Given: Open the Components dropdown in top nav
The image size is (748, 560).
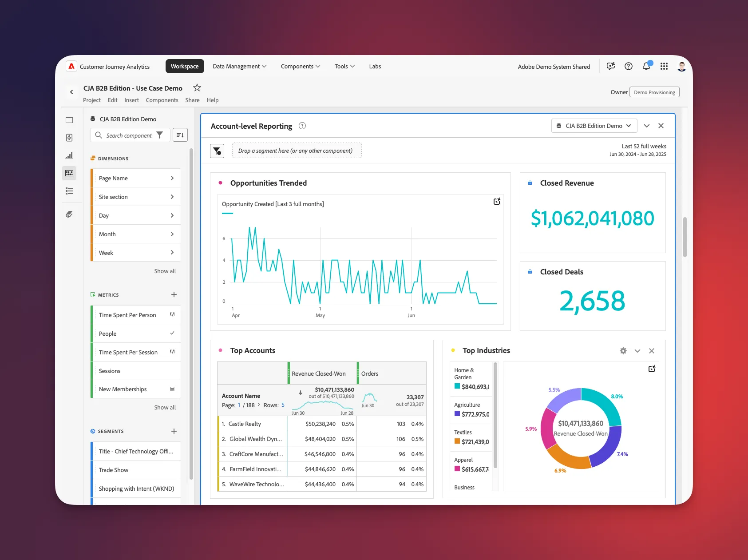Looking at the screenshot, I should pos(301,66).
